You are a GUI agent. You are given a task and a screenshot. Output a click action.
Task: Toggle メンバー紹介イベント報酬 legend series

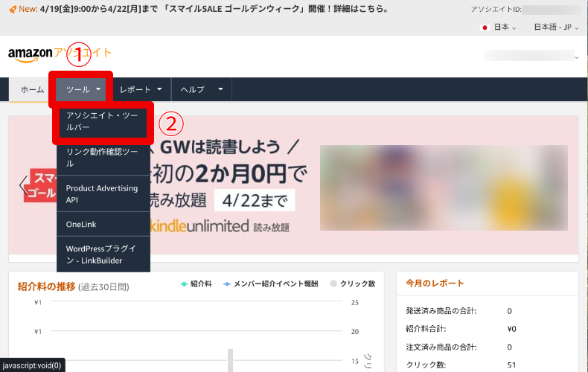[x=271, y=284]
